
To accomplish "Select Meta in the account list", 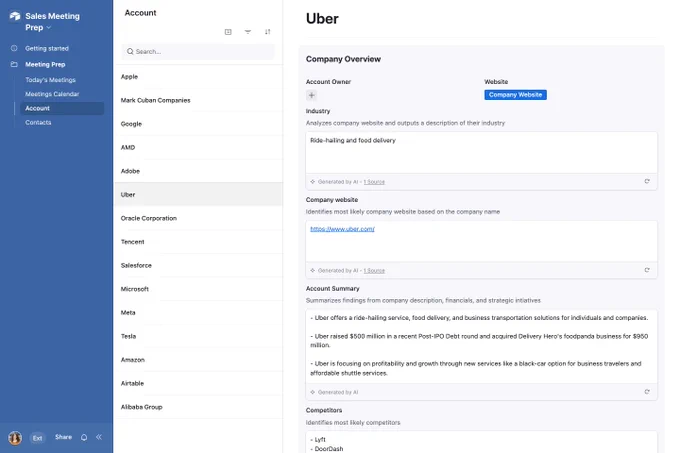I will 198,313.
